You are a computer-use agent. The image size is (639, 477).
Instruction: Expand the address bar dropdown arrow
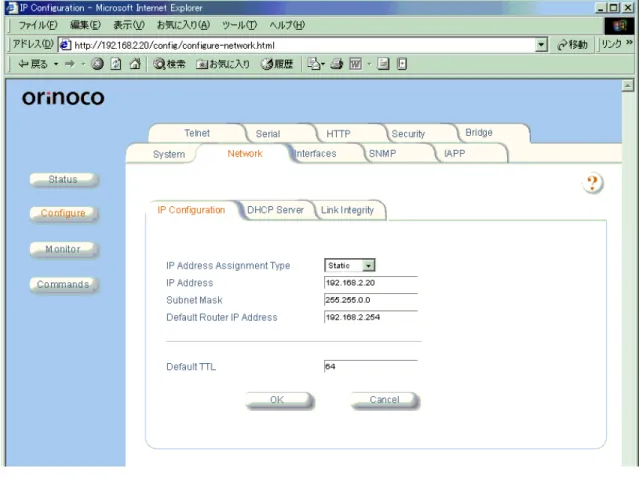(541, 45)
